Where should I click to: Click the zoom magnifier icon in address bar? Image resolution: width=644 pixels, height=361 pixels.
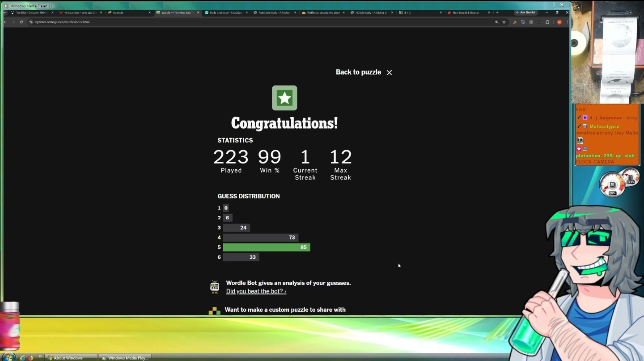(496, 22)
